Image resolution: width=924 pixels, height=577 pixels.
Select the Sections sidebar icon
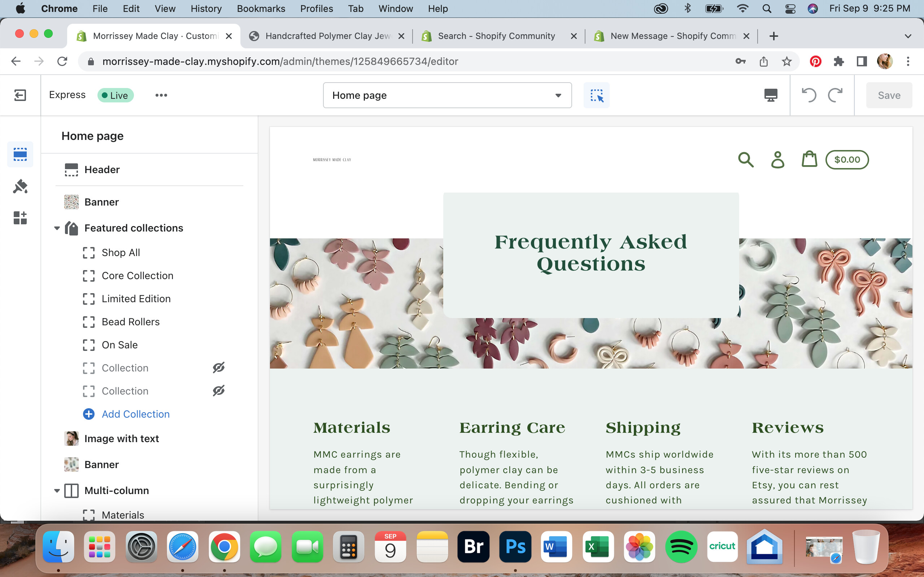click(20, 154)
